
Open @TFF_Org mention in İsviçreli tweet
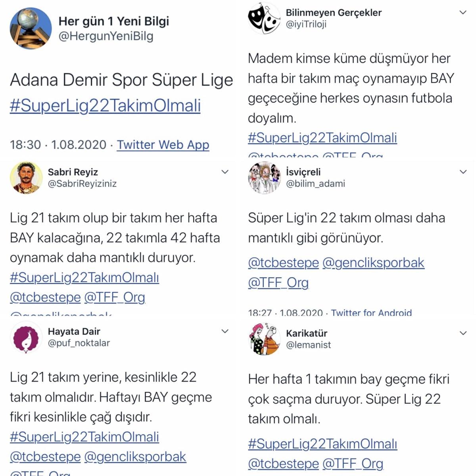point(278,282)
